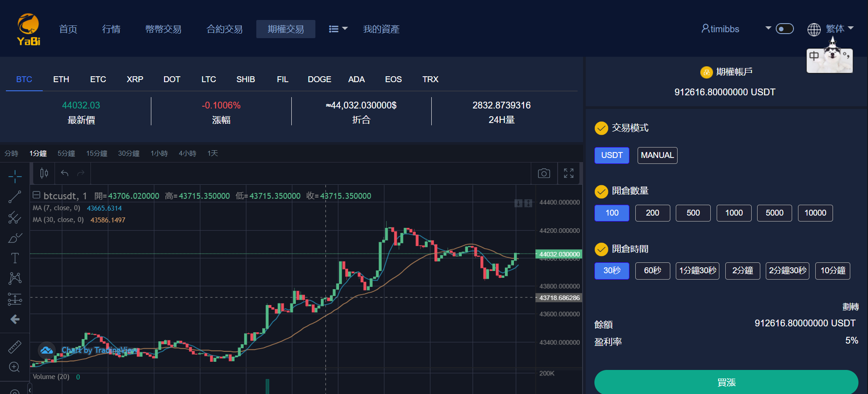
Task: Expand the list menu dropdown in navbar
Action: point(338,29)
